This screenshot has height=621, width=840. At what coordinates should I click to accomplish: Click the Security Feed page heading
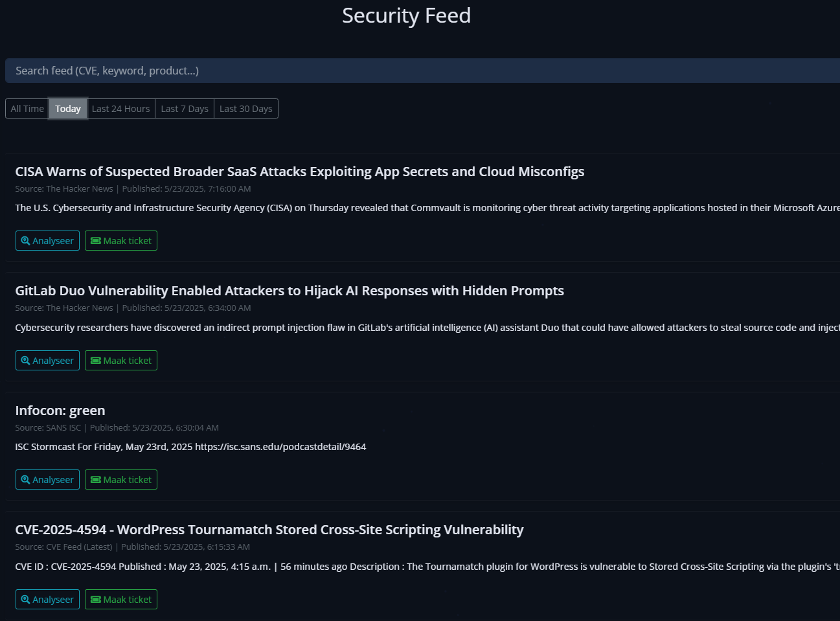click(x=406, y=16)
